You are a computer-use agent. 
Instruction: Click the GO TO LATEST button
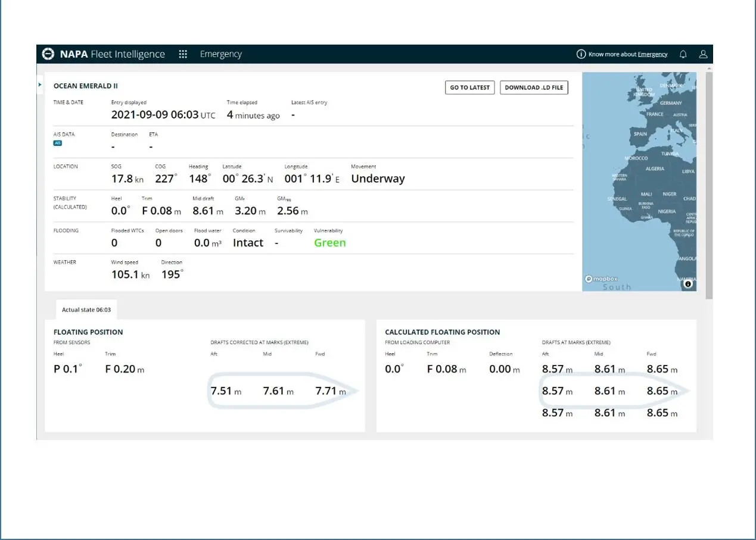point(469,88)
